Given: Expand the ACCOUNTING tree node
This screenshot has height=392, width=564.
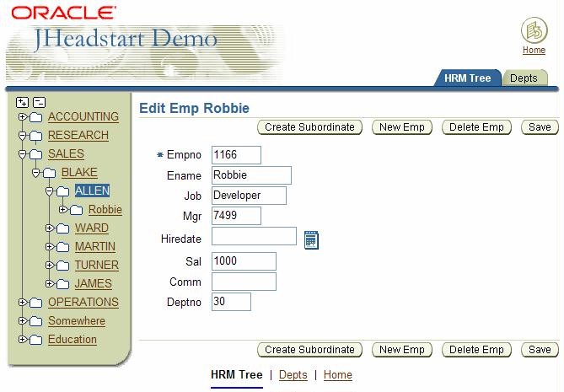Looking at the screenshot, I should (x=22, y=116).
